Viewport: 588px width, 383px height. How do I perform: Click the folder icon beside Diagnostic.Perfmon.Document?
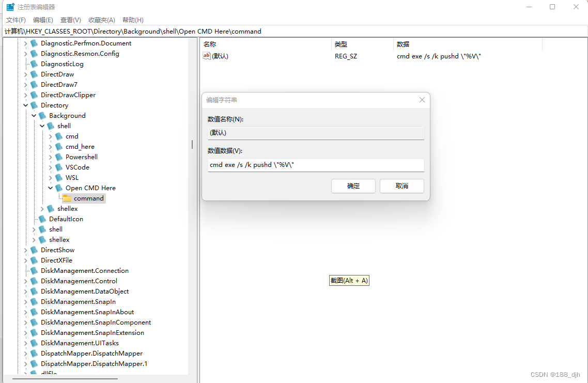coord(34,43)
